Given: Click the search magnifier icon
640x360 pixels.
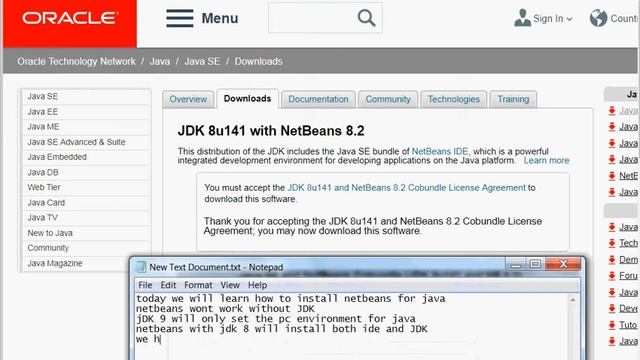Looking at the screenshot, I should [x=366, y=18].
